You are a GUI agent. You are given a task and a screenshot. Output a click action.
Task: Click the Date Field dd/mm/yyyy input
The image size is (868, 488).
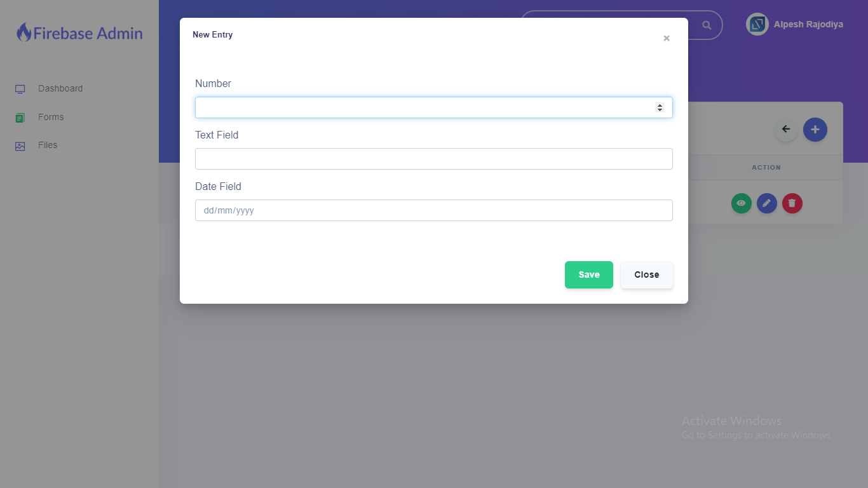[x=433, y=210]
